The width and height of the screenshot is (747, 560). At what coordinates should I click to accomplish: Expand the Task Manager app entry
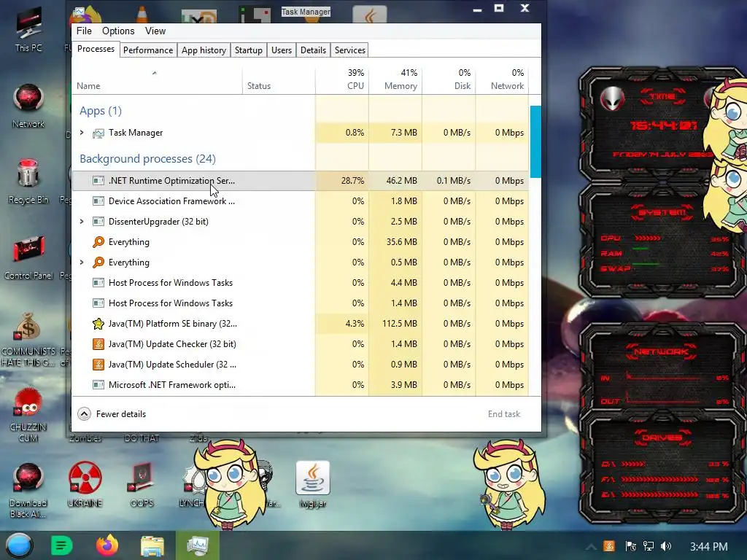[82, 133]
